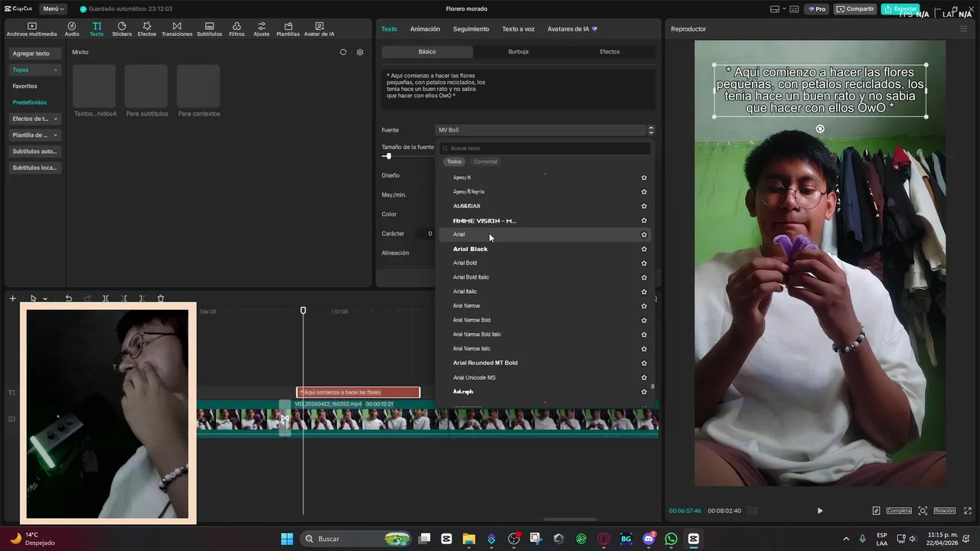The height and width of the screenshot is (551, 980).
Task: Click the Completa quality button
Action: [899, 510]
